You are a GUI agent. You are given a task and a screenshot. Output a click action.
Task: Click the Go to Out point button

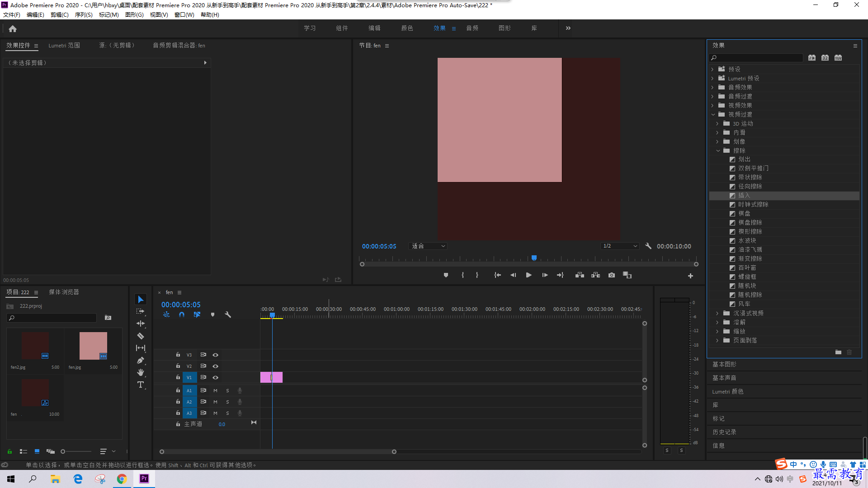(x=560, y=275)
